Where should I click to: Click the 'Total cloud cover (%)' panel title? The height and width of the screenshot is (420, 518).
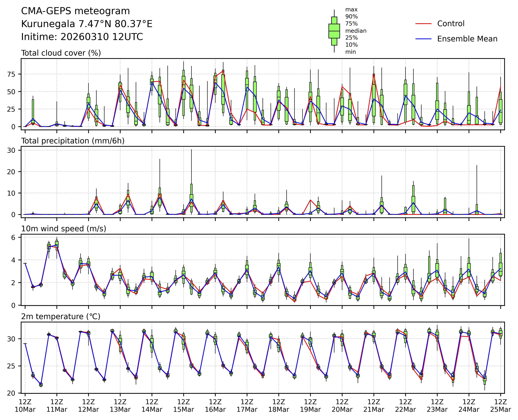click(x=61, y=53)
